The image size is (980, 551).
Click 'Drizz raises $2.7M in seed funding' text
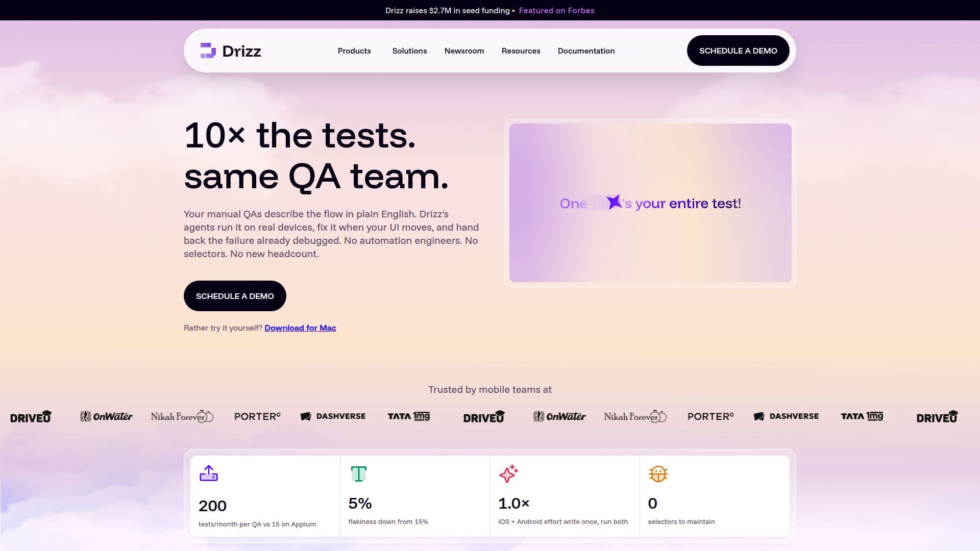click(x=447, y=10)
